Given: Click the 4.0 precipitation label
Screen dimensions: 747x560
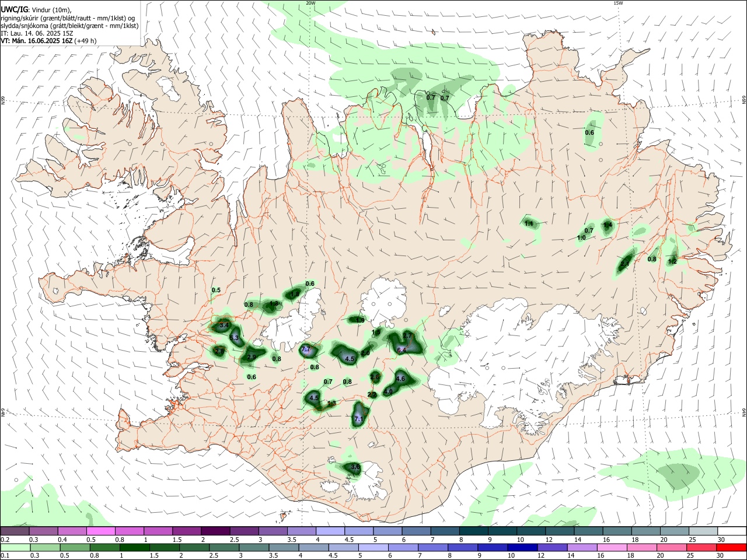Looking at the screenshot, I should pos(388,392).
